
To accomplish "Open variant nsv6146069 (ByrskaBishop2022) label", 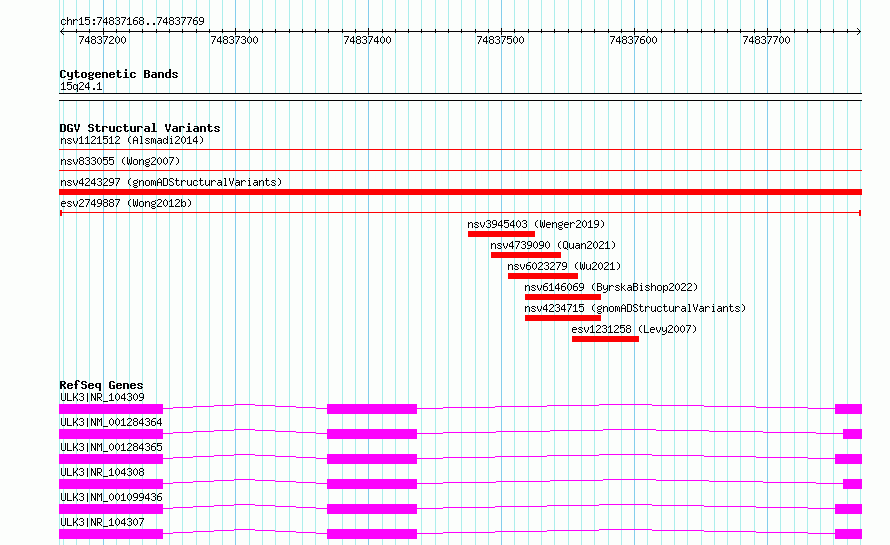I will point(611,287).
